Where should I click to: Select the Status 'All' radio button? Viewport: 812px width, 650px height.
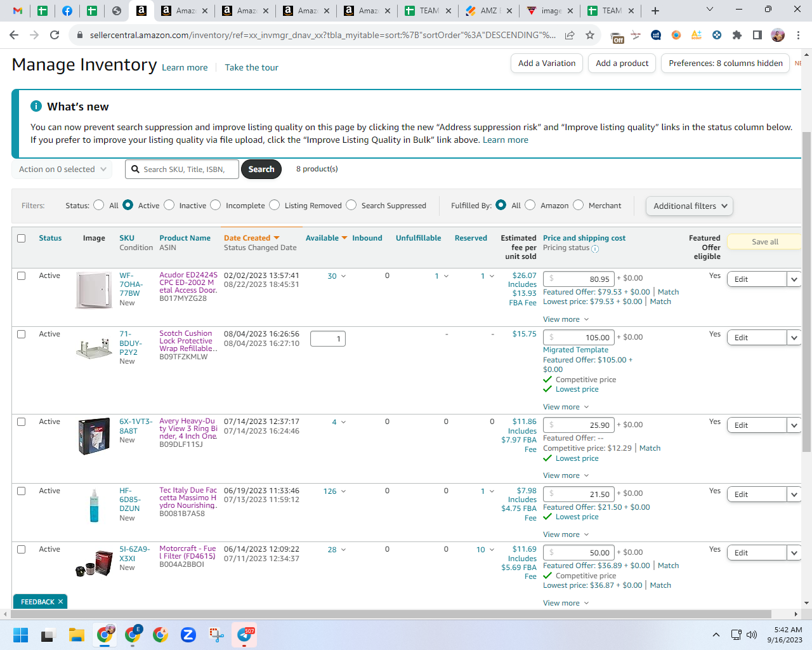[x=98, y=205]
